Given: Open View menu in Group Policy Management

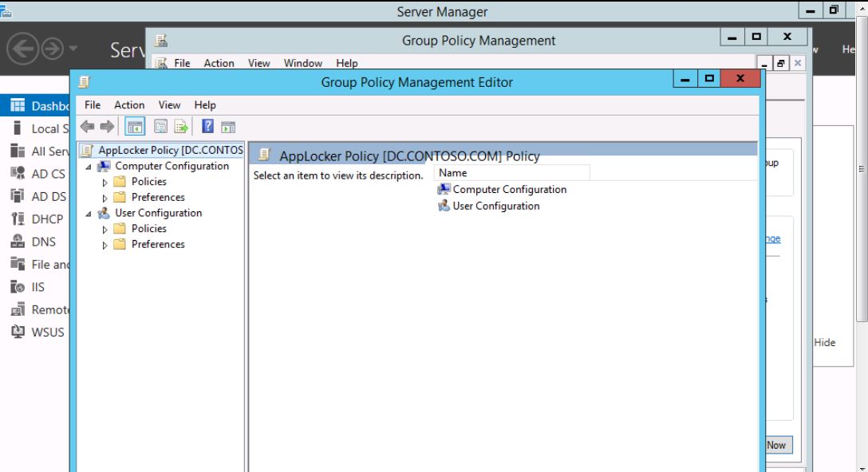Looking at the screenshot, I should (258, 63).
